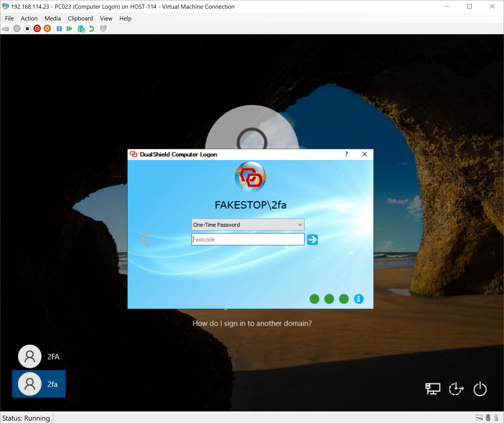Go back using the left chevron arrow
This screenshot has height=424, width=504.
click(144, 239)
